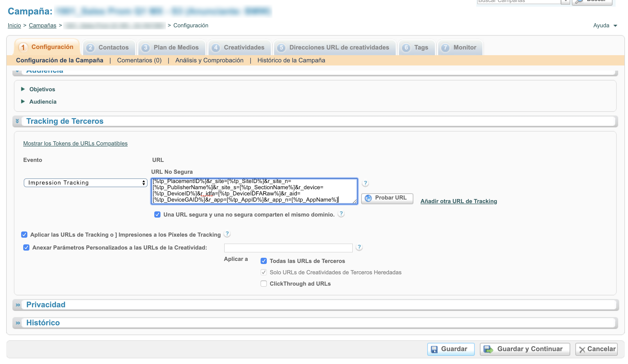This screenshot has width=628, height=364.
Task: Click Mostrar los Tokens de URLs Compatibles link
Action: pyautogui.click(x=75, y=144)
